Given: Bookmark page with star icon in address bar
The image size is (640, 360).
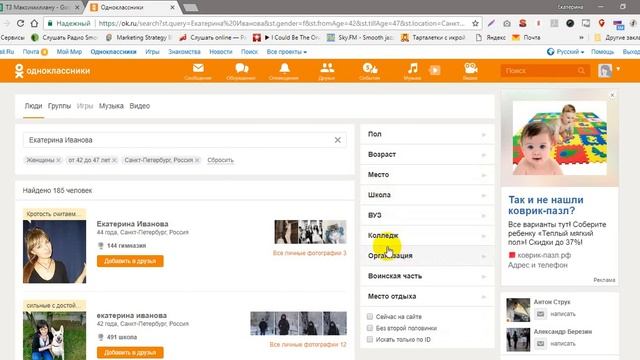Looking at the screenshot, I should pyautogui.click(x=475, y=23).
